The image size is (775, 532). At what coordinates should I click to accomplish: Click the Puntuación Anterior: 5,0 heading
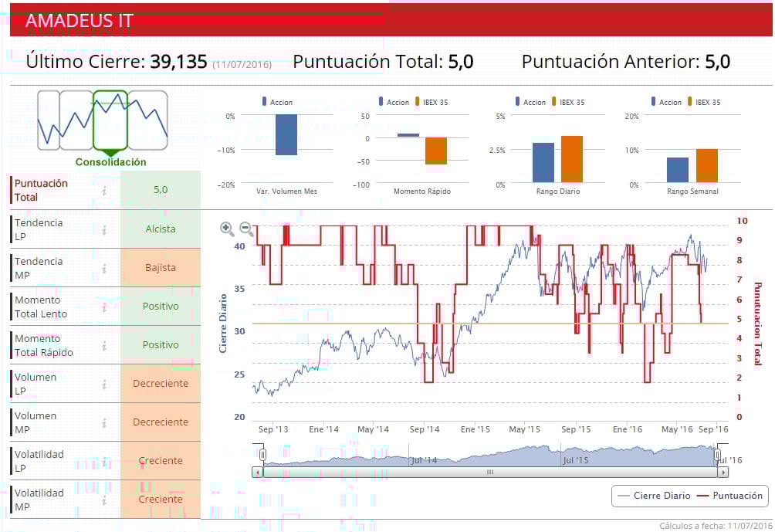[626, 62]
